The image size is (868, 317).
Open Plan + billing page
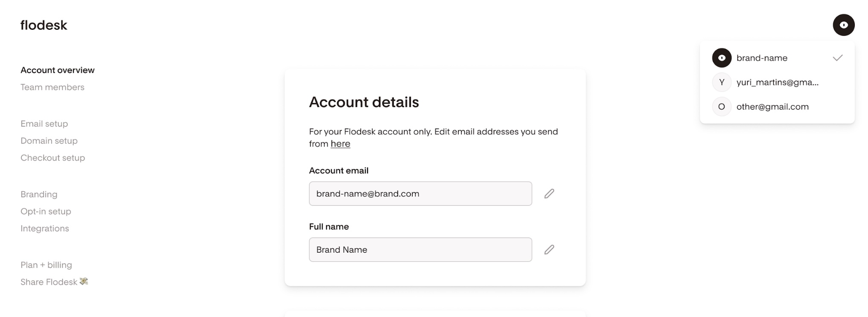tap(46, 265)
